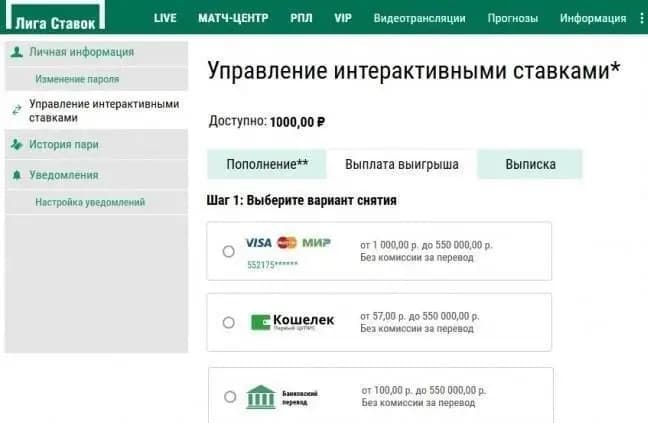648x423 pixels.
Task: Click the Кошелек label text
Action: coord(304,320)
